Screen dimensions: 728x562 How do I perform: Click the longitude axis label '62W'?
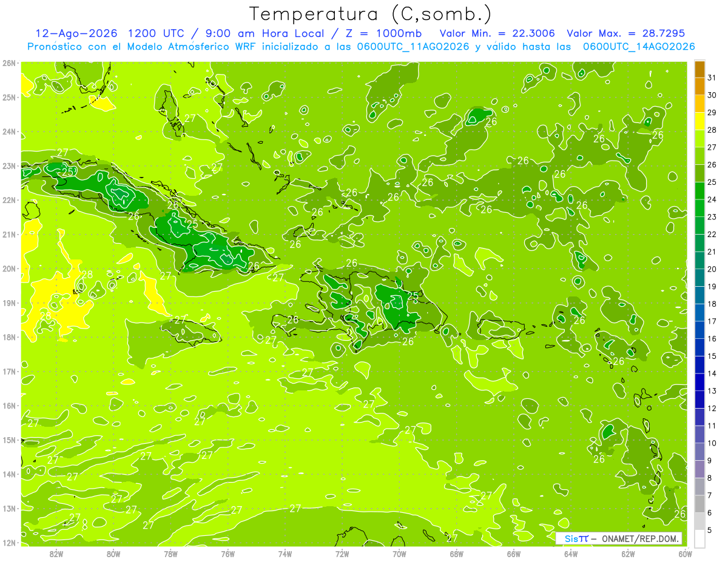click(628, 554)
